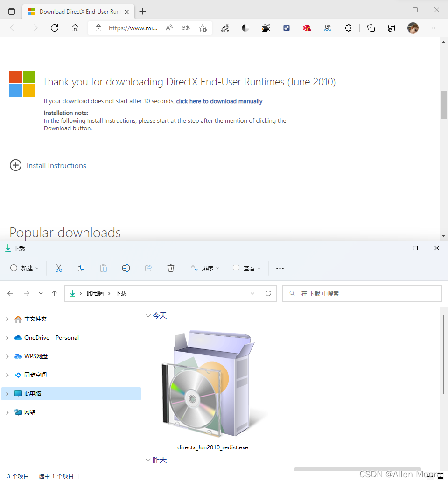This screenshot has width=448, height=482.
Task: Collapse the 今天 group
Action: (148, 316)
